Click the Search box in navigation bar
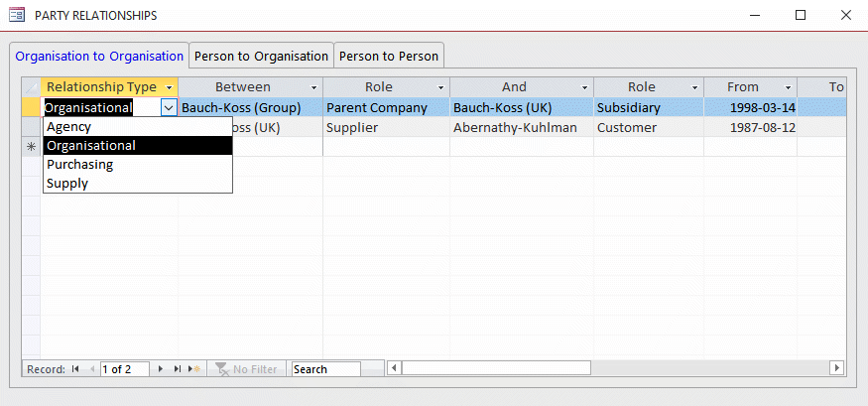 coord(326,369)
